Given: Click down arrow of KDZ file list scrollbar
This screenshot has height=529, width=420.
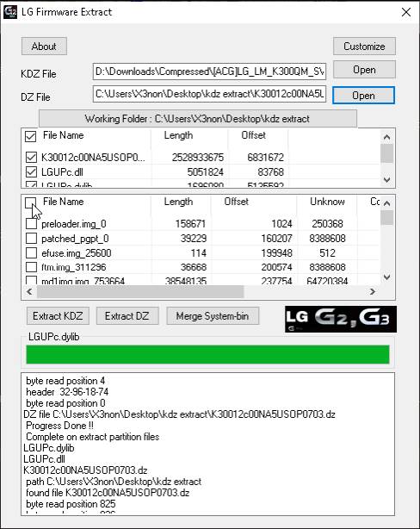Looking at the screenshot, I should (387, 179).
